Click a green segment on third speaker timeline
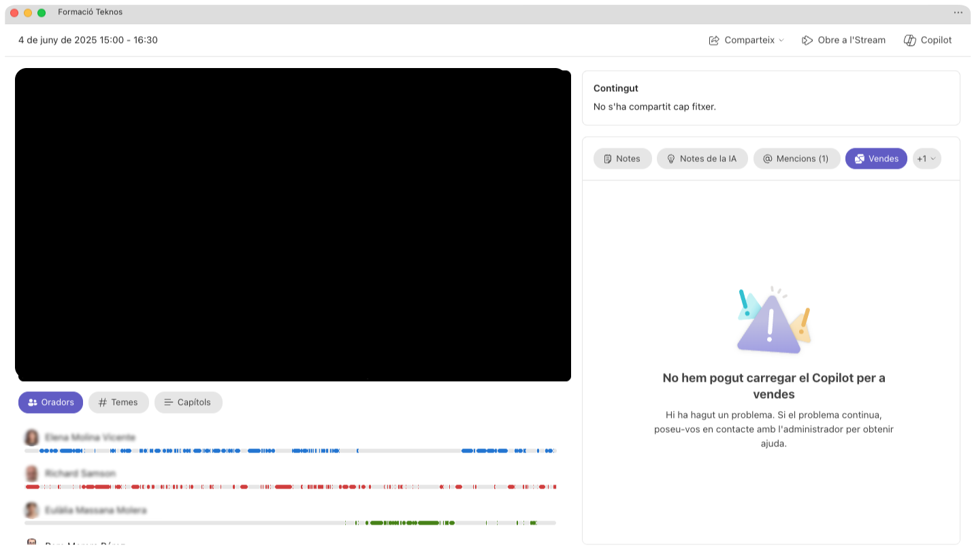Viewport: 972px width, 560px height. click(x=428, y=523)
